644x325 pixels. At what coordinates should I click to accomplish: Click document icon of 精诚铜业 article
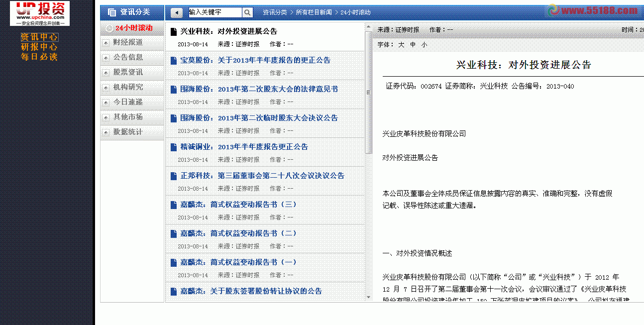click(174, 147)
